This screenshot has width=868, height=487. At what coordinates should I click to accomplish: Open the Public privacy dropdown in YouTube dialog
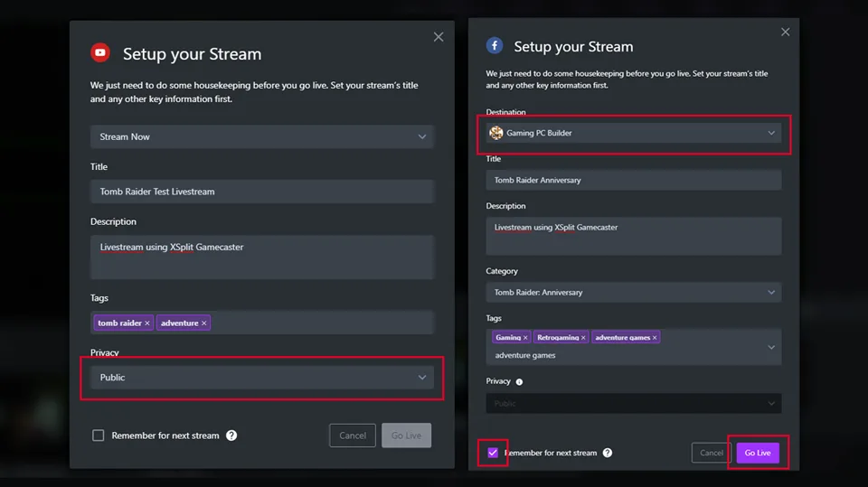(262, 378)
